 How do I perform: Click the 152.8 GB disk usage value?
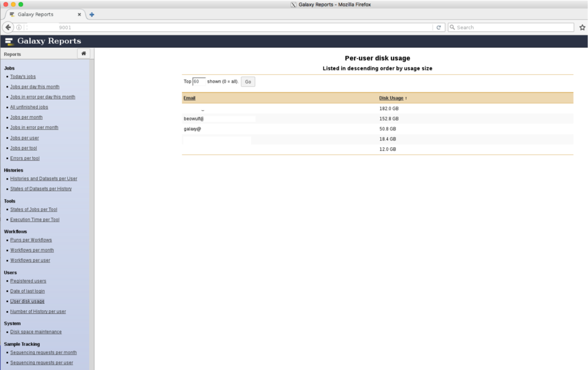(x=389, y=119)
